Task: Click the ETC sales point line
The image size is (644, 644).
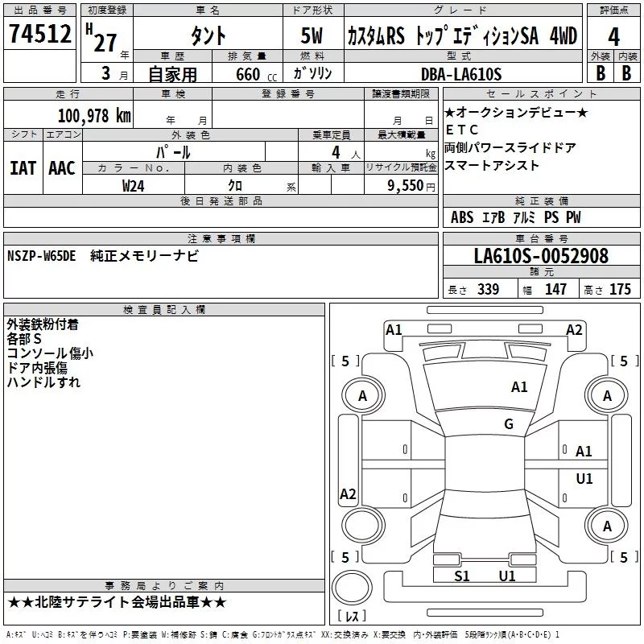Action: 461,130
